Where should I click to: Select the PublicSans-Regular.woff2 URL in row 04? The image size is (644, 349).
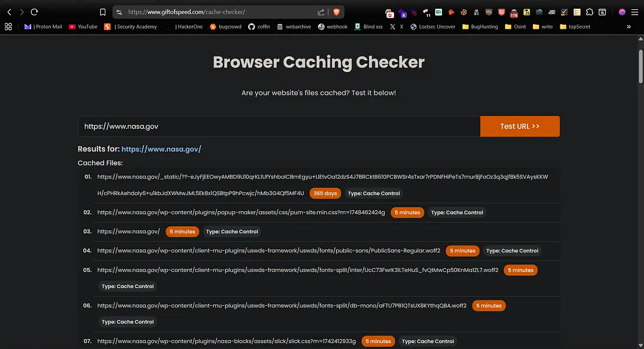click(269, 251)
